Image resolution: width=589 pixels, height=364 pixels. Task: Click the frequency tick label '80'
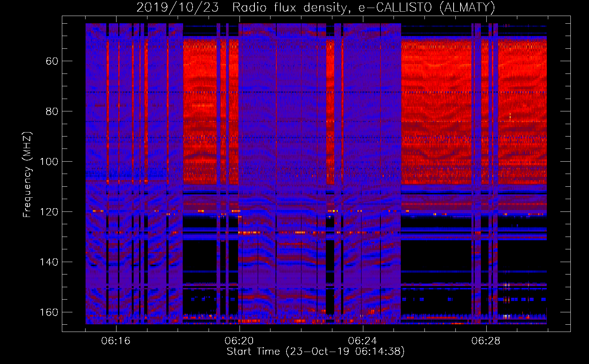point(52,111)
